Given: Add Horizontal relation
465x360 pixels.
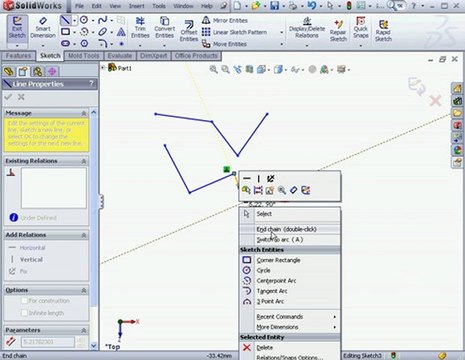Looking at the screenshot, I should click(27, 248).
